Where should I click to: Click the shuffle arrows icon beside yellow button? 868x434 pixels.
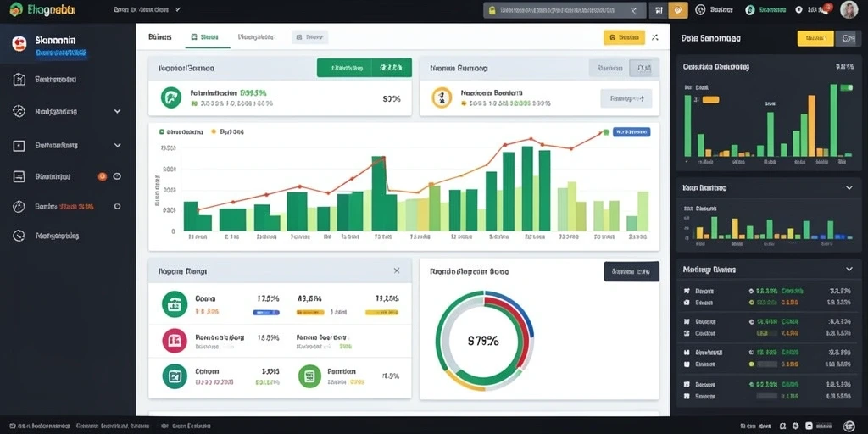655,37
